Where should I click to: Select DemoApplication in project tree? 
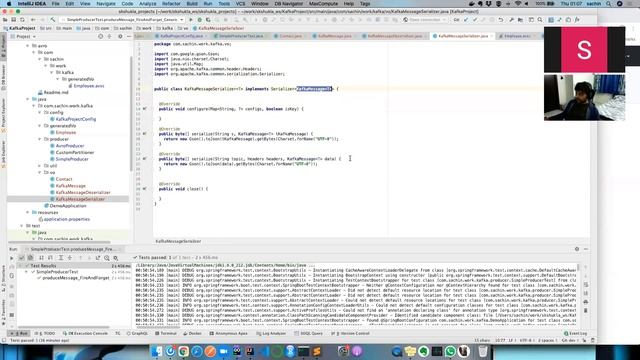[x=68, y=206]
